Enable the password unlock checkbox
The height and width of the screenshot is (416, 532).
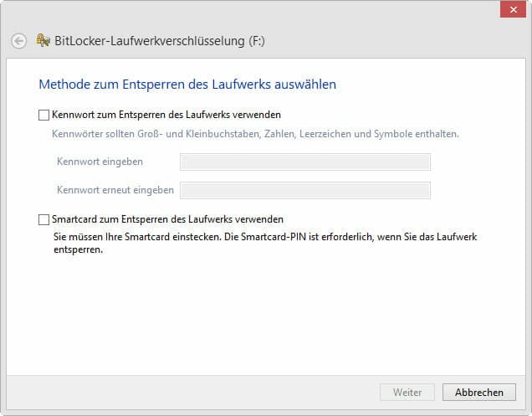43,114
